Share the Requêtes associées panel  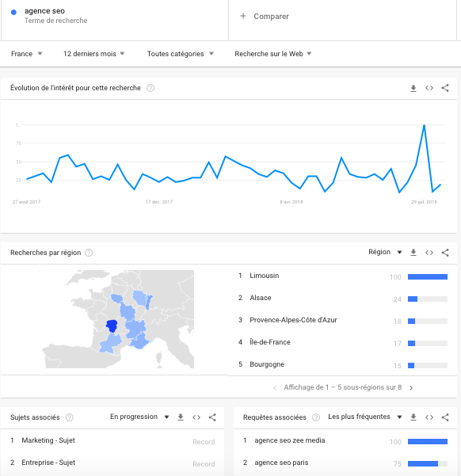coord(445,417)
